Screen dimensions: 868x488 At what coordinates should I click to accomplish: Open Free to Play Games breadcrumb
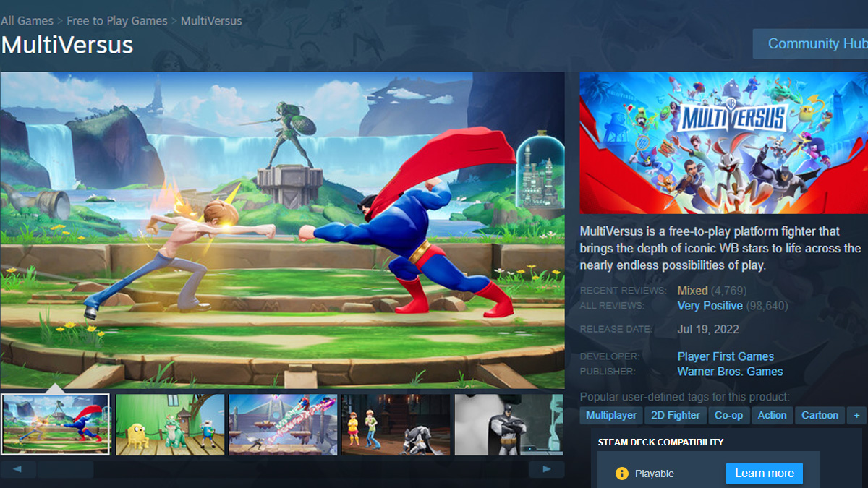(x=116, y=21)
